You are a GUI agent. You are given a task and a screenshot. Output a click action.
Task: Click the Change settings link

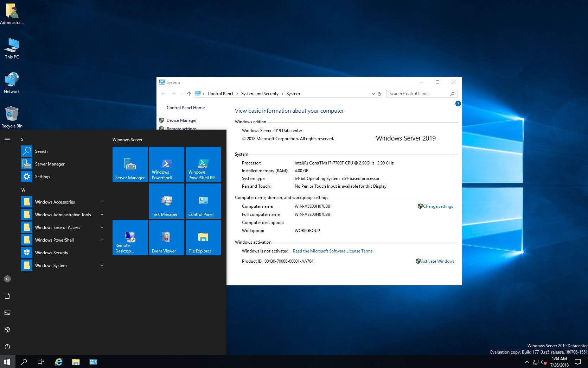pyautogui.click(x=438, y=206)
